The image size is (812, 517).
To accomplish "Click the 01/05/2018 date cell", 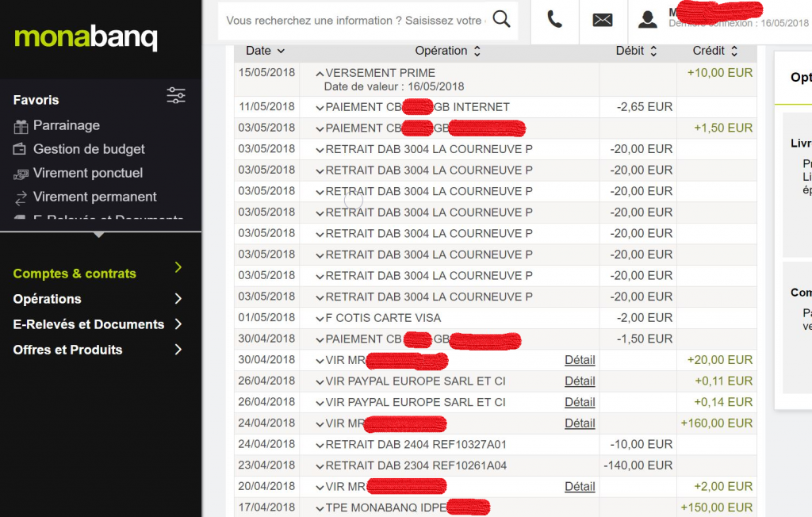I will [266, 317].
